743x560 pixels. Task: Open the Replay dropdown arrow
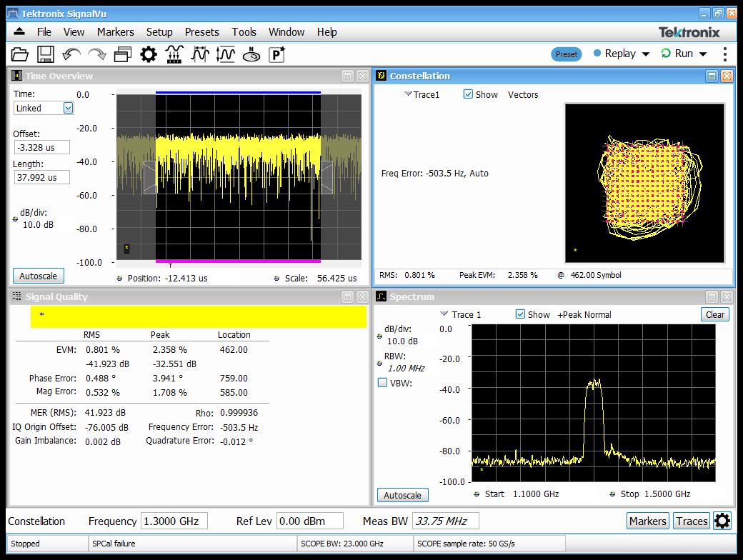[645, 54]
